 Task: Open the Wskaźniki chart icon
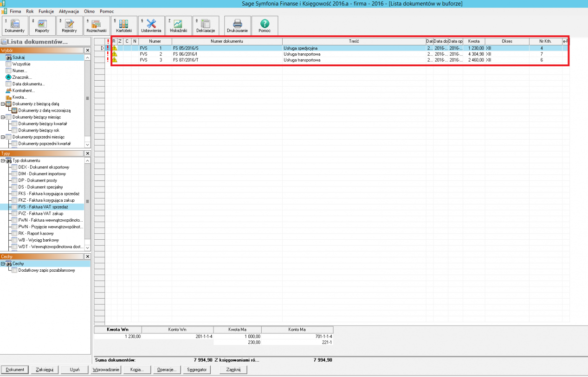(178, 26)
